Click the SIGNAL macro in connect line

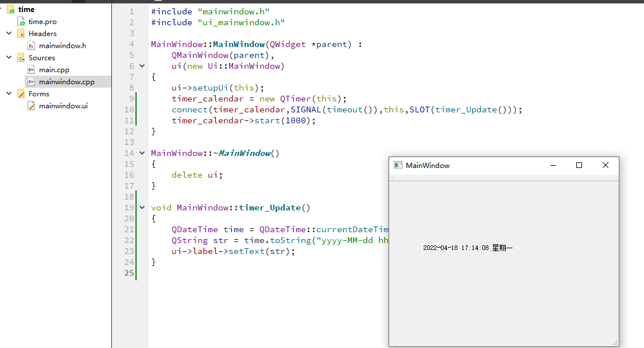pos(306,110)
